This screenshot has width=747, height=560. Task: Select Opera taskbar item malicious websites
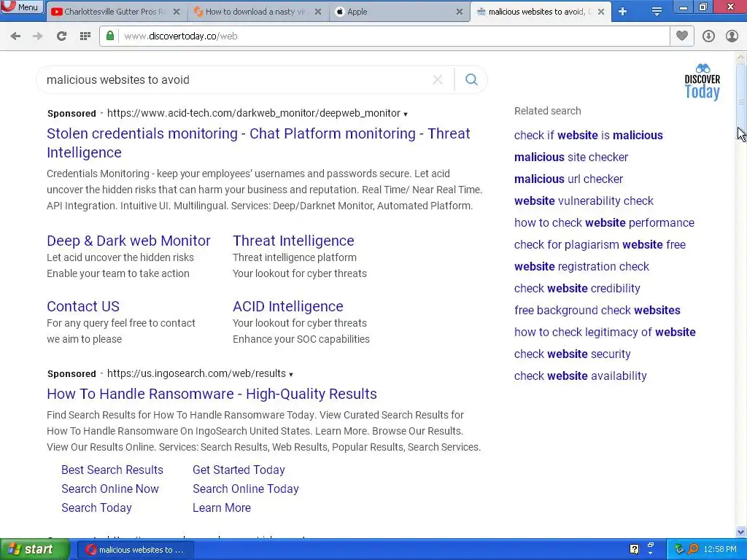(135, 550)
